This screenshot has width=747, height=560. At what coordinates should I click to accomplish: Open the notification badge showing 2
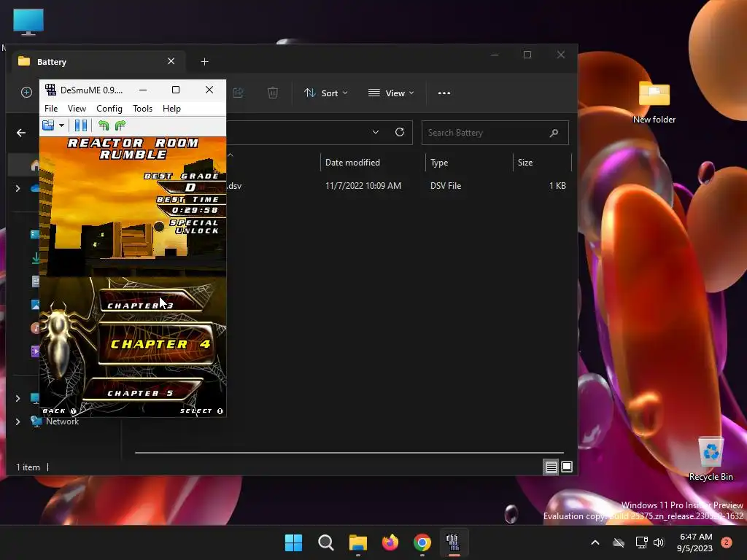coord(727,542)
